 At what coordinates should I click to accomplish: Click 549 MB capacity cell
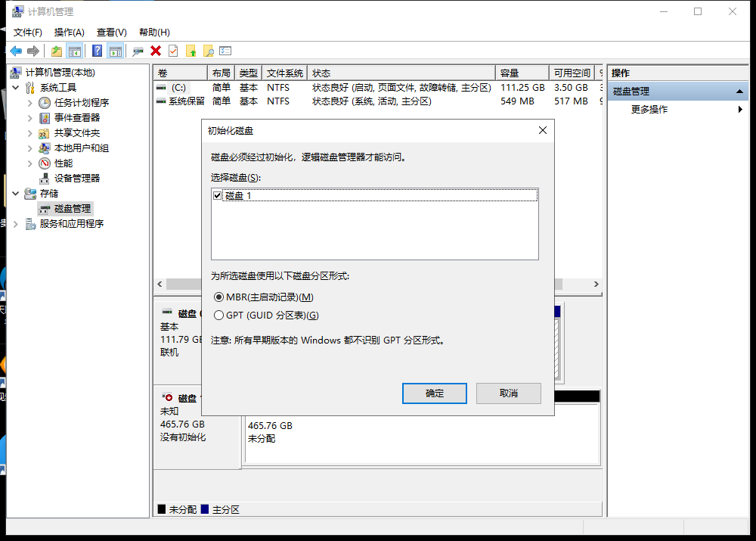tap(517, 101)
